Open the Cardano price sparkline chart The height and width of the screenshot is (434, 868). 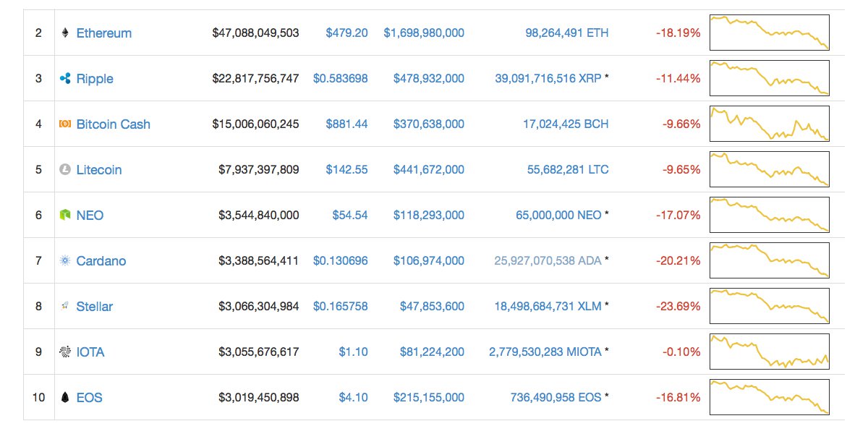[770, 260]
